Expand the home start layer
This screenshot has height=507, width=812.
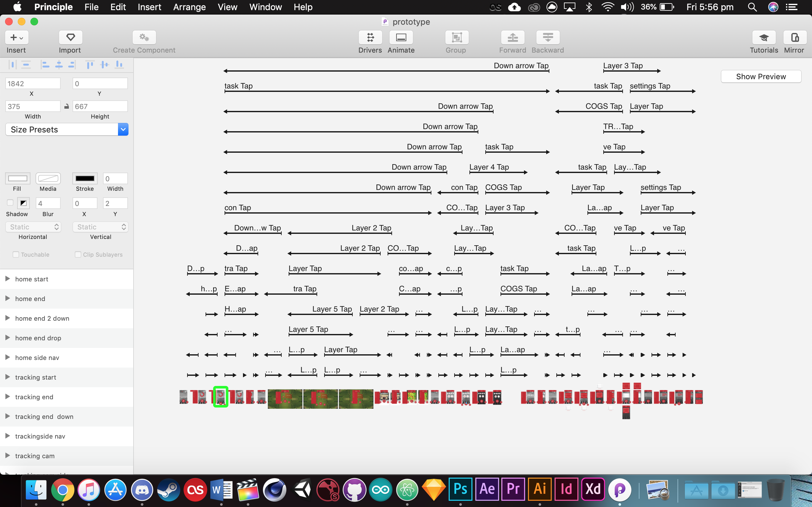coord(7,279)
